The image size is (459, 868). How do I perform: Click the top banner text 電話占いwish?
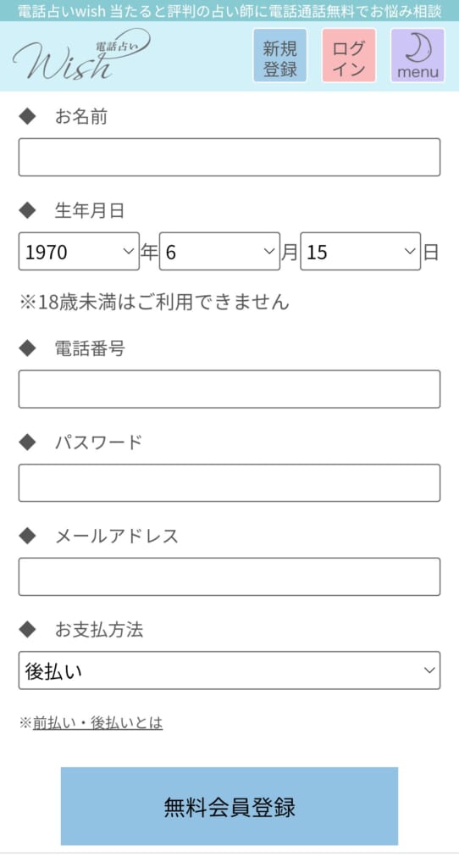61,10
